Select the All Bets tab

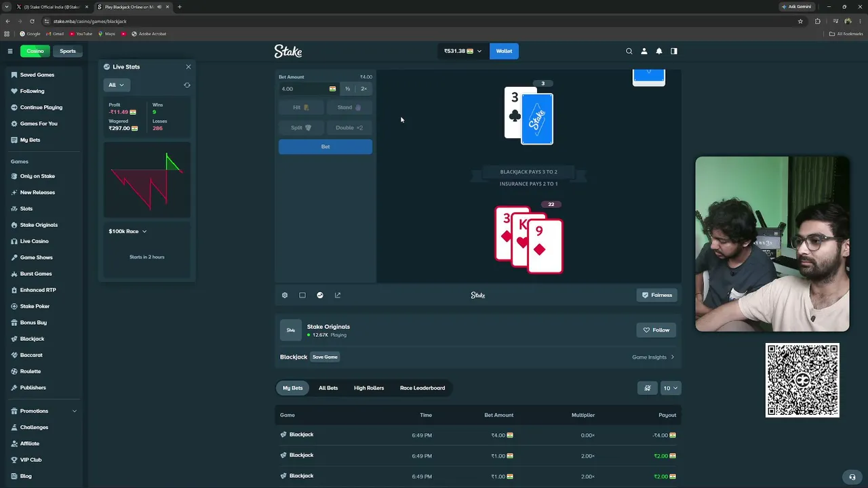coord(328,388)
